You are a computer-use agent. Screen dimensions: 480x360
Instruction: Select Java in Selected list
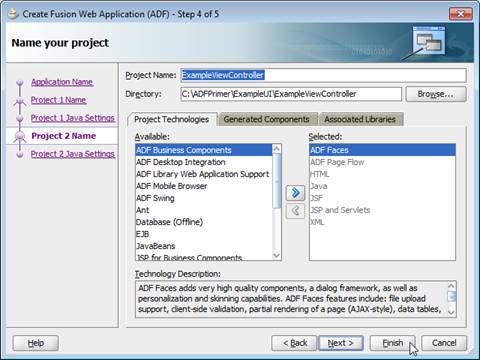tap(382, 186)
